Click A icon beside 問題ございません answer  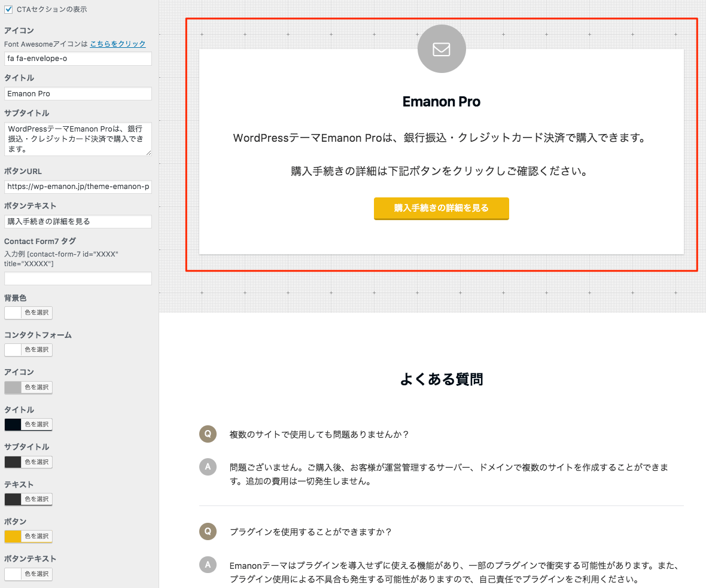[x=208, y=467]
